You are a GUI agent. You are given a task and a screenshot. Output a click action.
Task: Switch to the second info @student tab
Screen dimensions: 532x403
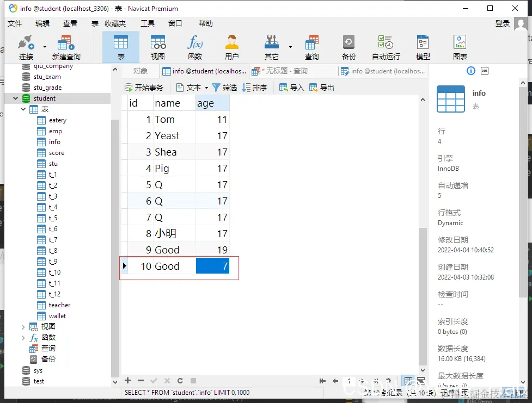tap(383, 71)
